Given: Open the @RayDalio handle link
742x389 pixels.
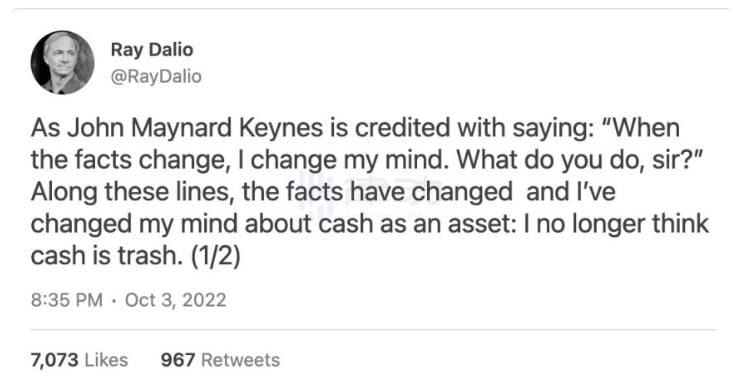Looking at the screenshot, I should 156,76.
